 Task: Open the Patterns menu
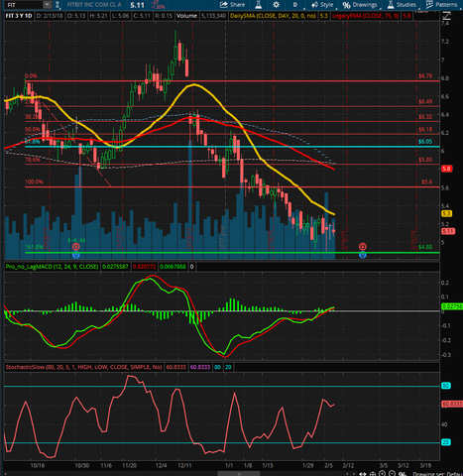(x=443, y=5)
